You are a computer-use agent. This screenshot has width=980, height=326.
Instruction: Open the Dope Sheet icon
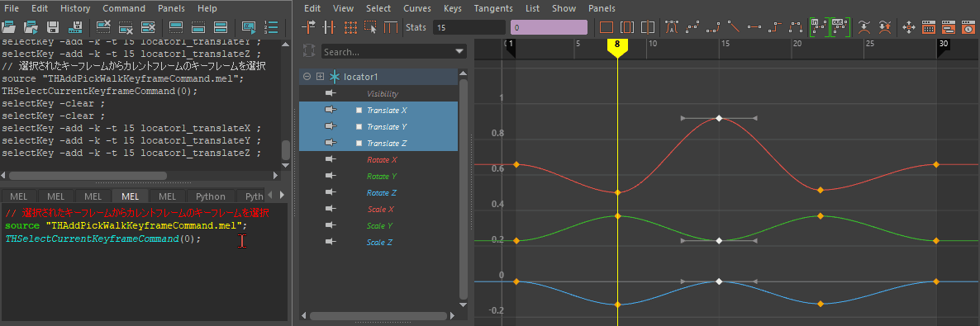[x=929, y=27]
